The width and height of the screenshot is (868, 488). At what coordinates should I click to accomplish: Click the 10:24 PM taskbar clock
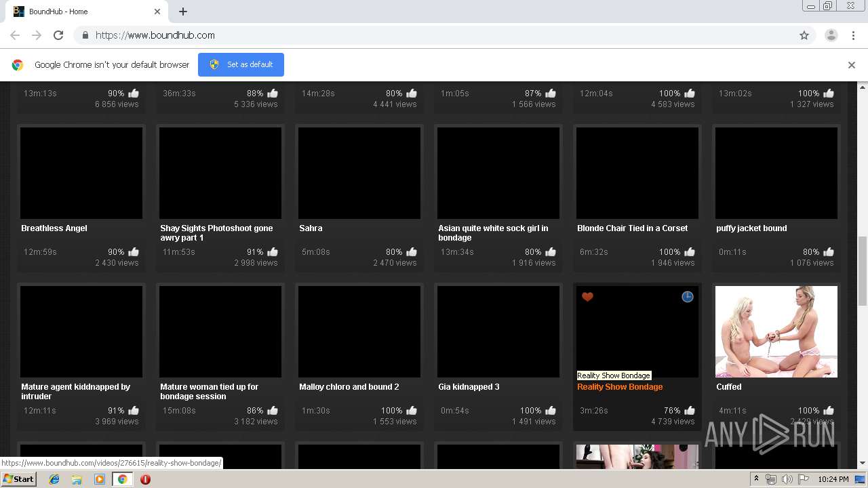coord(833,479)
